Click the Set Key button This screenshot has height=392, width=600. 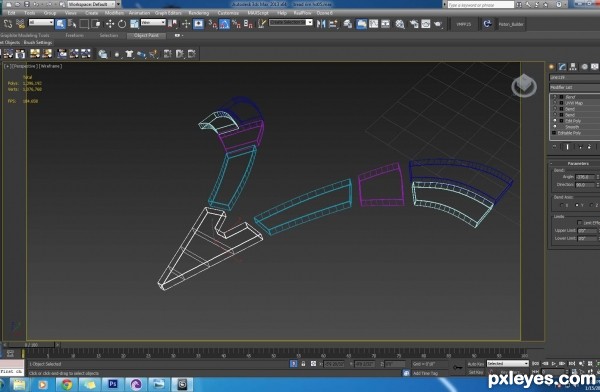pos(476,372)
